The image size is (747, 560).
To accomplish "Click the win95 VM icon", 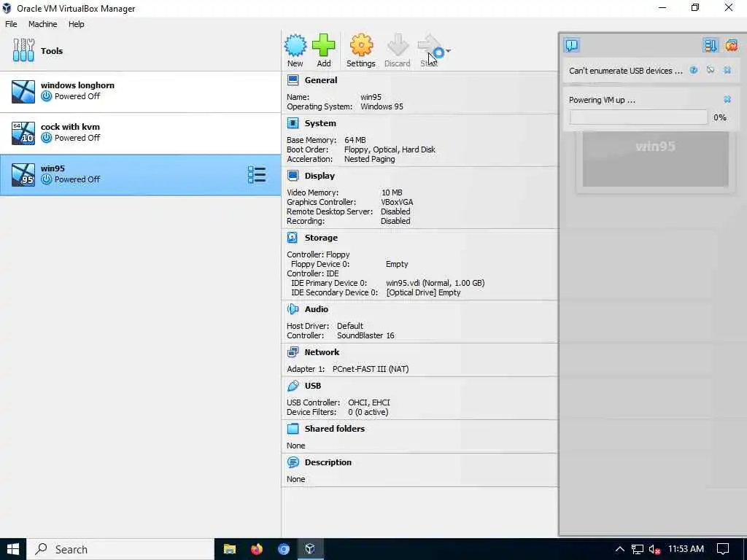I will click(x=23, y=174).
